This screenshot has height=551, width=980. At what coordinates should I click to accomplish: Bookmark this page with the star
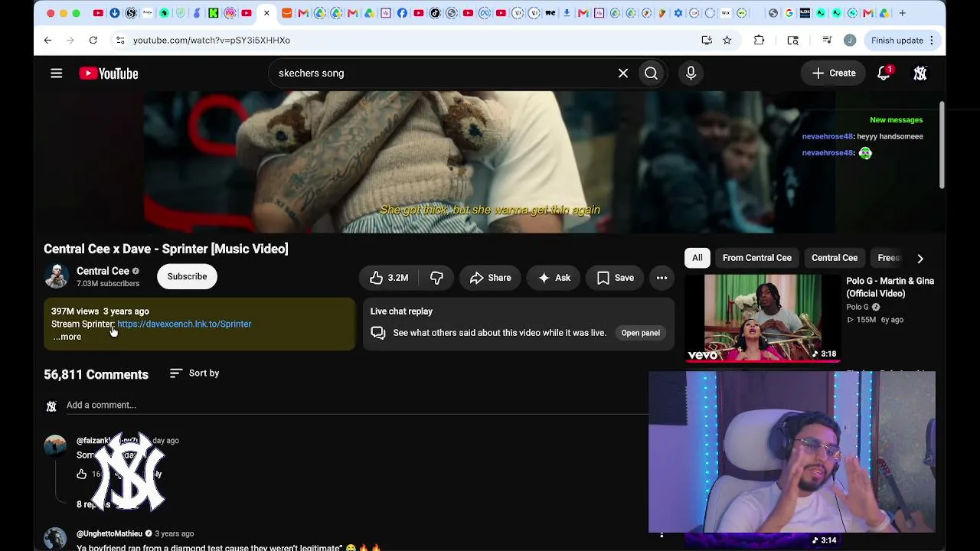pos(727,40)
